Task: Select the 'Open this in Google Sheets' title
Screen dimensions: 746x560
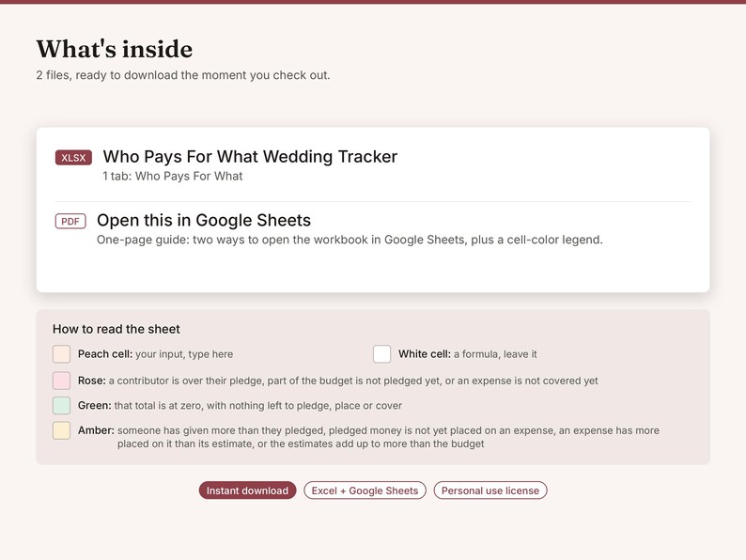Action: (x=204, y=220)
